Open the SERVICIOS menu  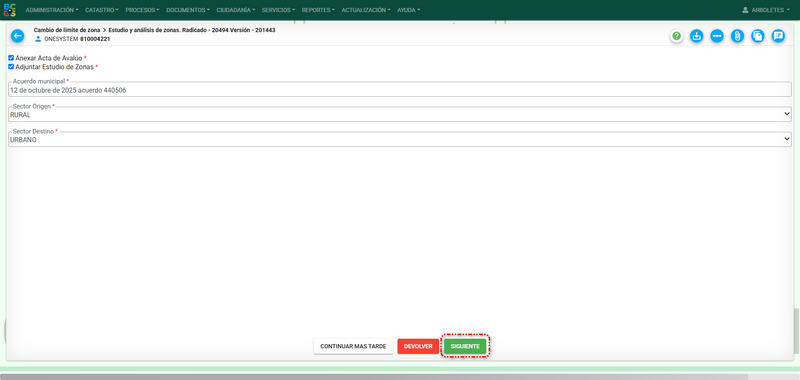278,10
